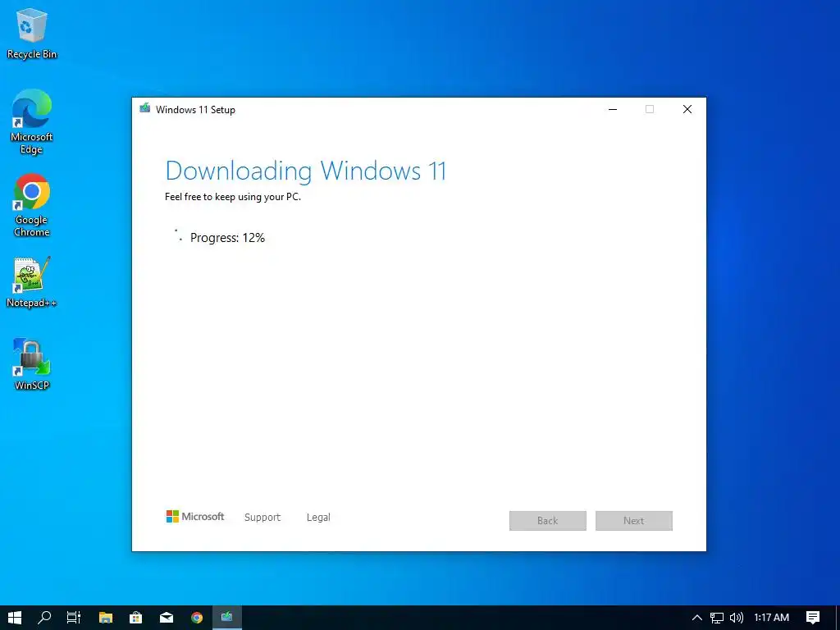Select the Notepad++ desktop shortcut
Image resolution: width=840 pixels, height=630 pixels.
point(32,282)
